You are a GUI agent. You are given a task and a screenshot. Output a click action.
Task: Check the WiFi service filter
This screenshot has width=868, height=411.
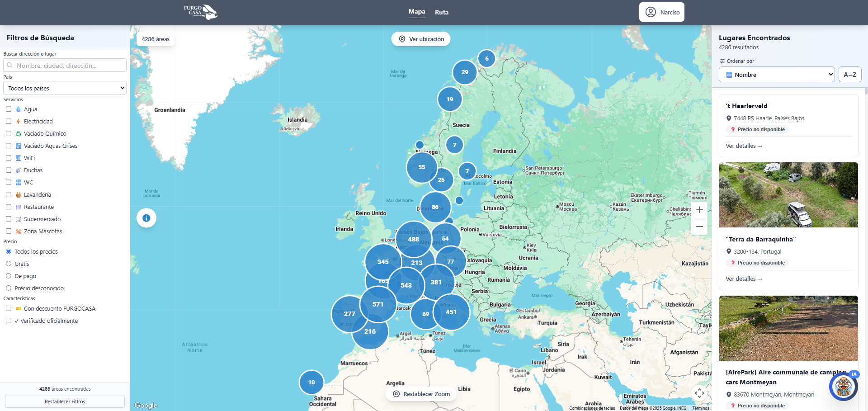point(9,158)
